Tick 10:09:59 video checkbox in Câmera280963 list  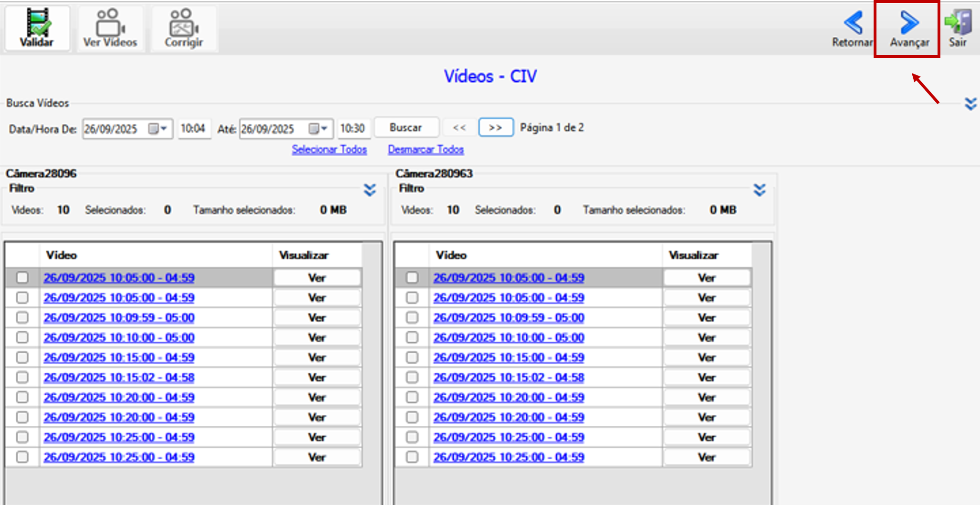point(412,317)
